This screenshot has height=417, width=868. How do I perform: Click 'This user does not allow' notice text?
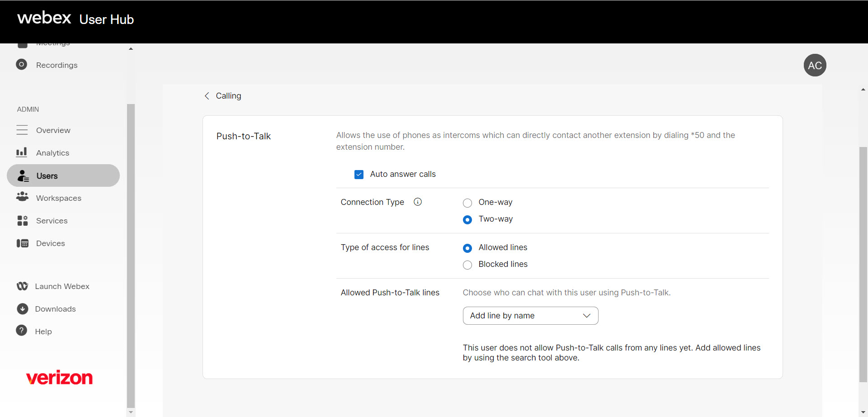612,353
